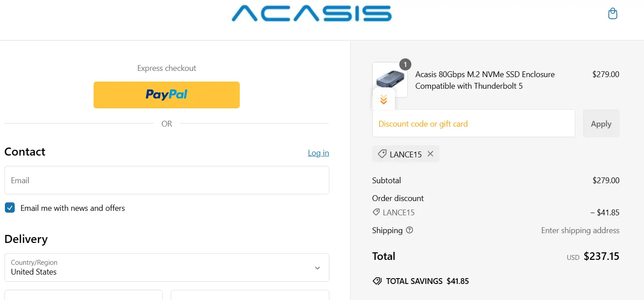Click the tag icon in LANCE15 chip

coord(382,154)
